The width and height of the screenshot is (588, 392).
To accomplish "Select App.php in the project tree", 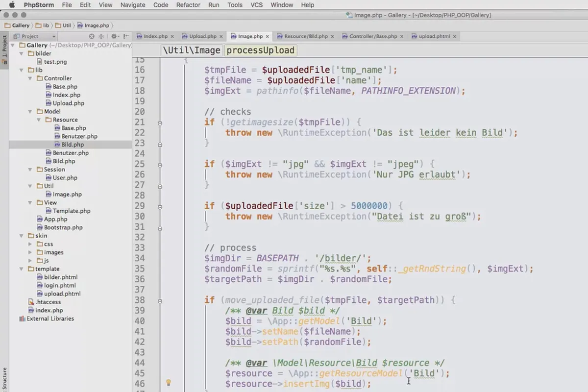I will click(x=56, y=219).
